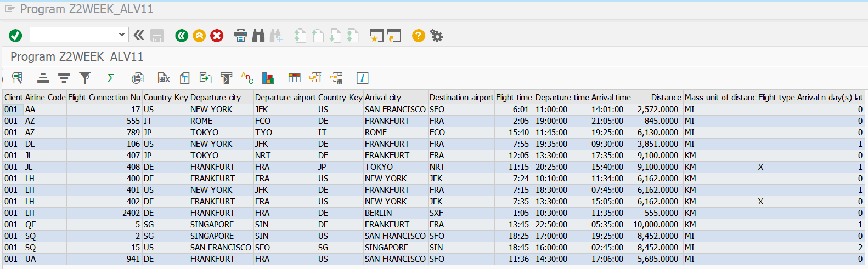Sort in descending order icon
The height and width of the screenshot is (269, 868).
point(64,78)
